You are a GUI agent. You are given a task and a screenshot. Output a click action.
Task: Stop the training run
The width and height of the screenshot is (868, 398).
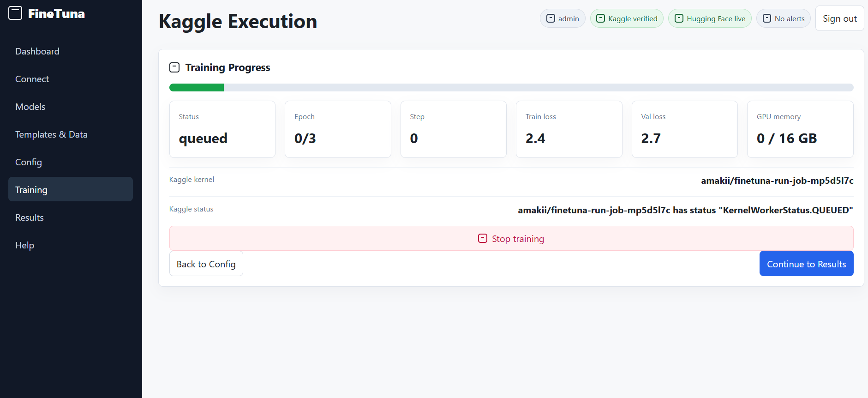coord(511,238)
